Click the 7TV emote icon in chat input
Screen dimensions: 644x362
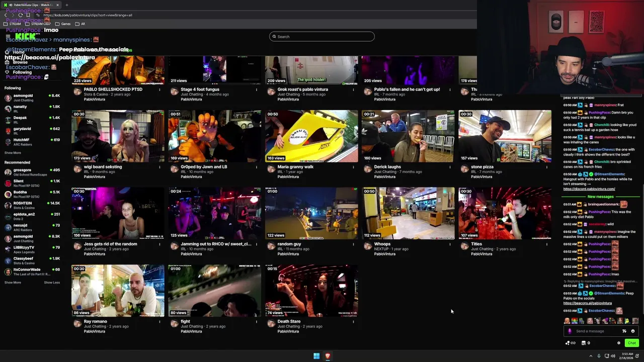(x=624, y=331)
